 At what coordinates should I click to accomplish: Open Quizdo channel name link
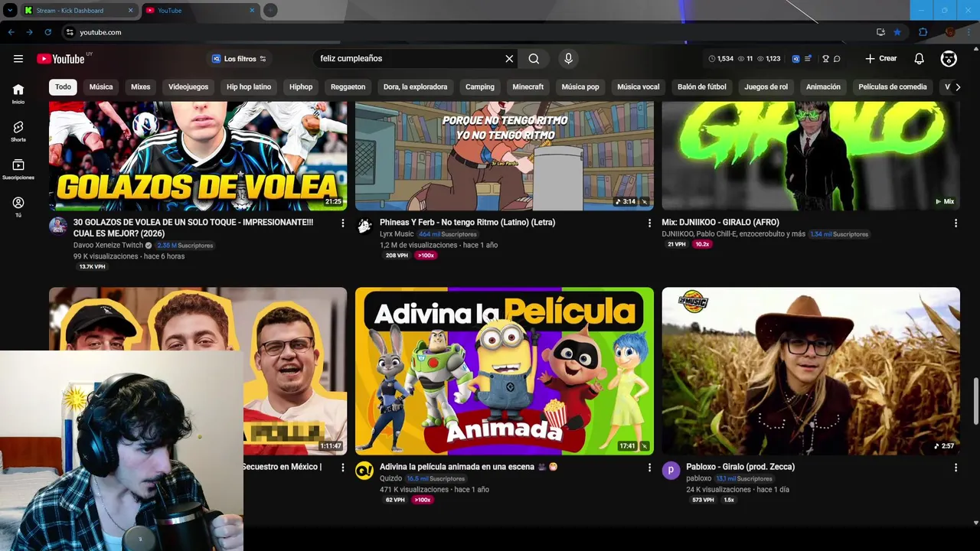[390, 478]
